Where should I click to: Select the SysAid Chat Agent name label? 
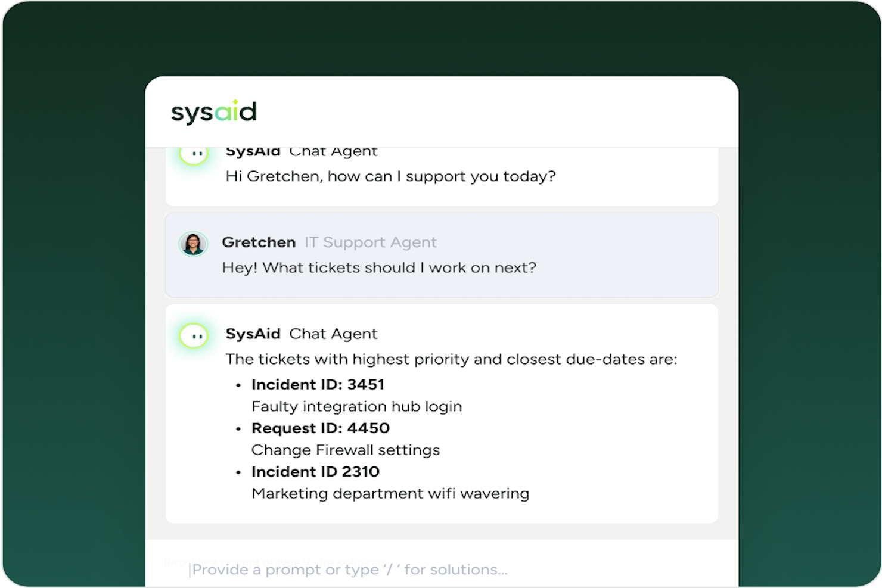pyautogui.click(x=302, y=334)
